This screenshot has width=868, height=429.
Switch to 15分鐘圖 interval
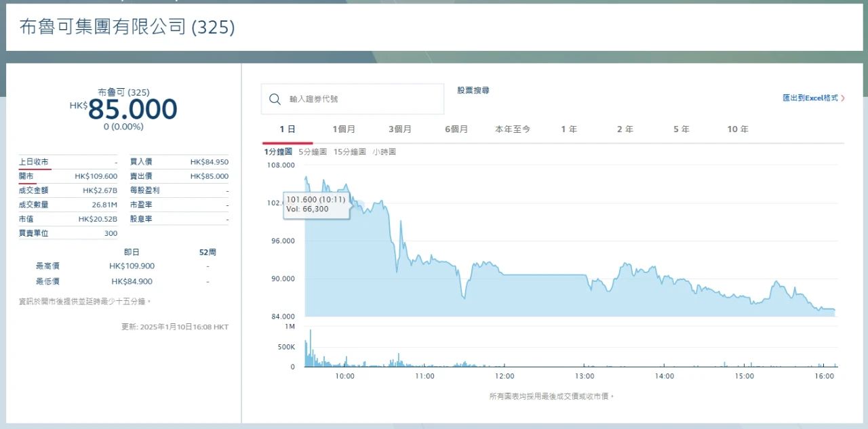350,152
